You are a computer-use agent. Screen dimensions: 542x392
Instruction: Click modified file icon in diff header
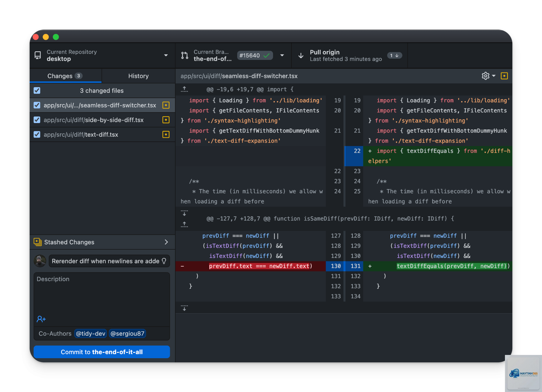point(504,76)
